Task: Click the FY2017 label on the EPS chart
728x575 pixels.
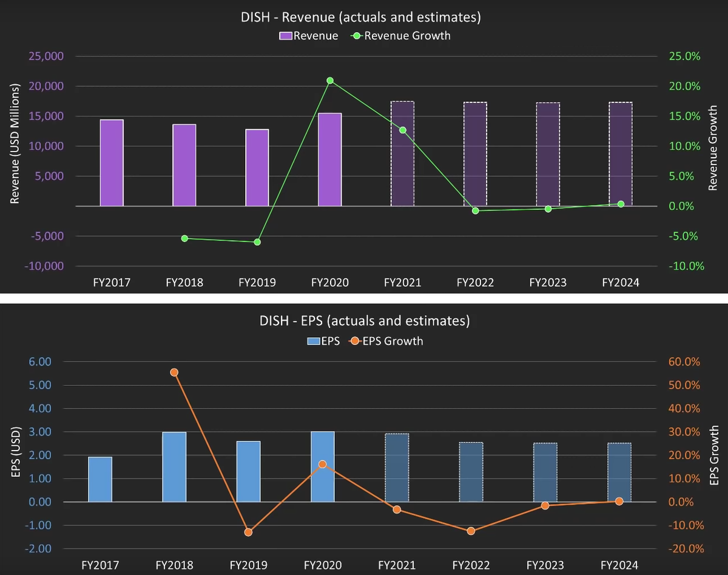Action: pos(100,565)
